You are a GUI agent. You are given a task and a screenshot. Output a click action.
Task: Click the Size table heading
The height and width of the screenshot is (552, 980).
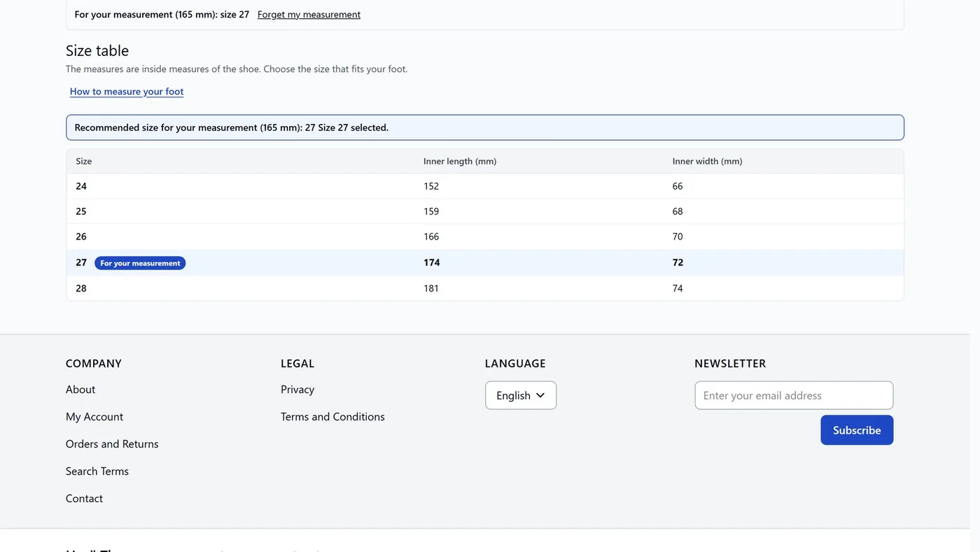(97, 50)
